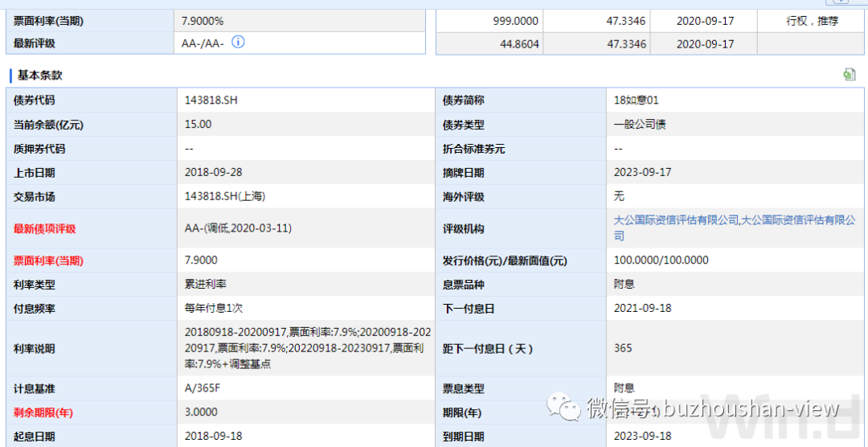Viewport: 868px width, 447px height.
Task: Click listing date 2018-09-28
Action: coord(213,172)
